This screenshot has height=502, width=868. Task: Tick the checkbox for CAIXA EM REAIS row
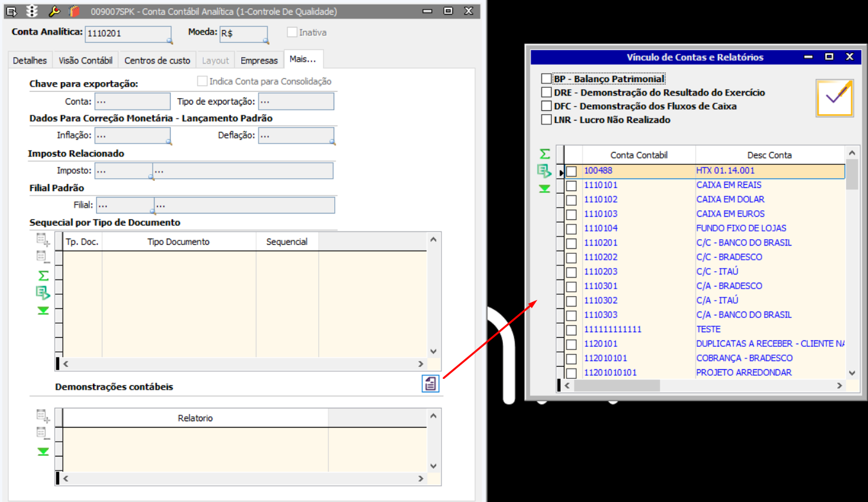[x=572, y=185]
